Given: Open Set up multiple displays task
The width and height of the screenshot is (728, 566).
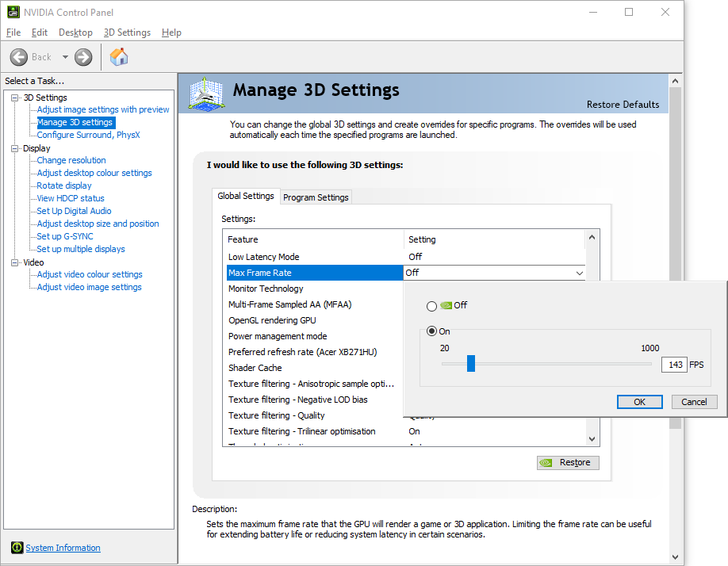Looking at the screenshot, I should pyautogui.click(x=81, y=249).
